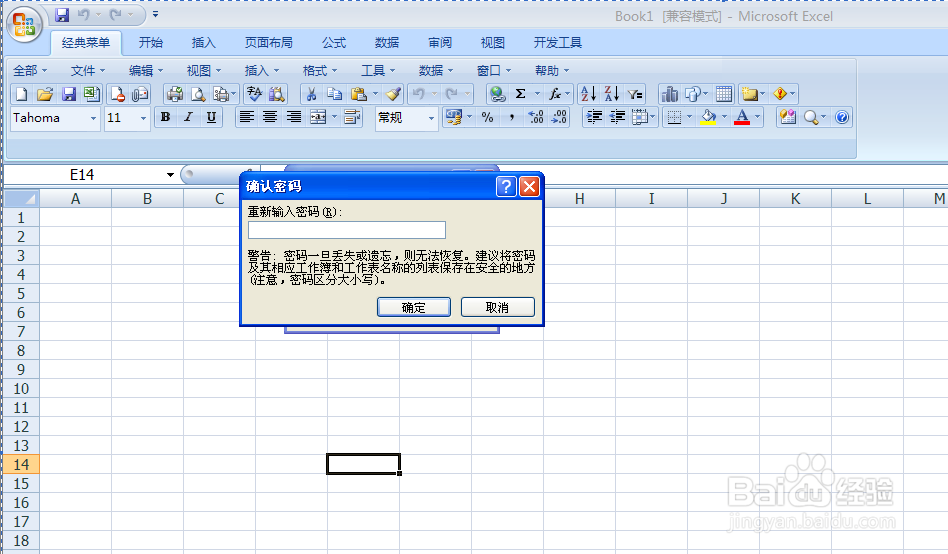Open the 工具 menu
948x554 pixels.
pyautogui.click(x=378, y=71)
